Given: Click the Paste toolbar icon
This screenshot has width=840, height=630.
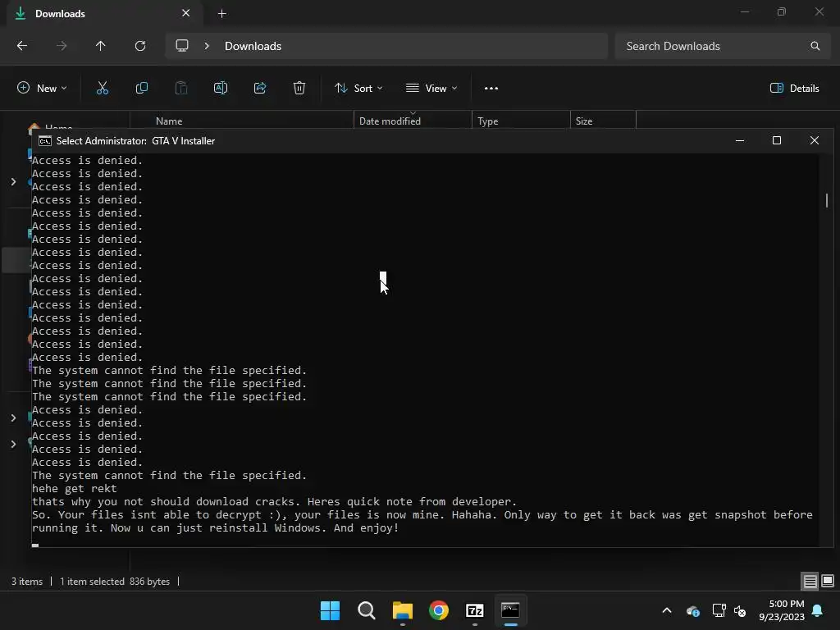Looking at the screenshot, I should pos(181,89).
